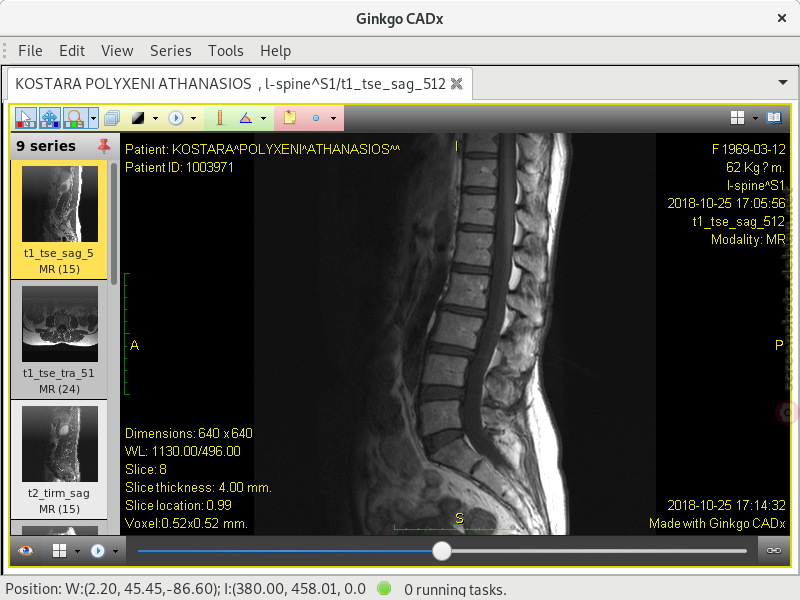Viewport: 800px width, 600px height.
Task: Click the 'Slice: 8' overlay text
Action: click(x=146, y=469)
